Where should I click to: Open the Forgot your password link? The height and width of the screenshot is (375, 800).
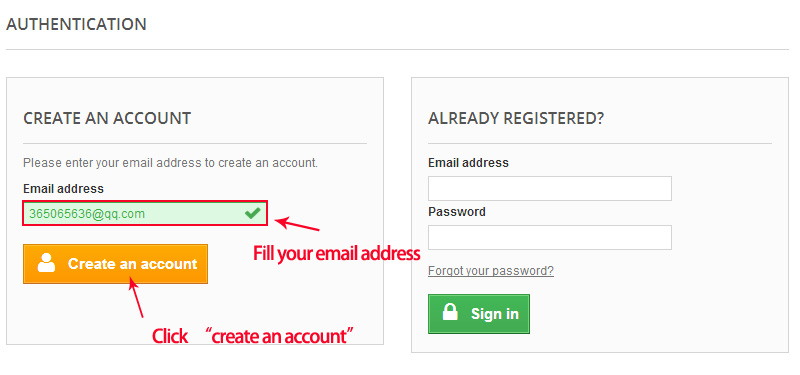pyautogui.click(x=491, y=270)
